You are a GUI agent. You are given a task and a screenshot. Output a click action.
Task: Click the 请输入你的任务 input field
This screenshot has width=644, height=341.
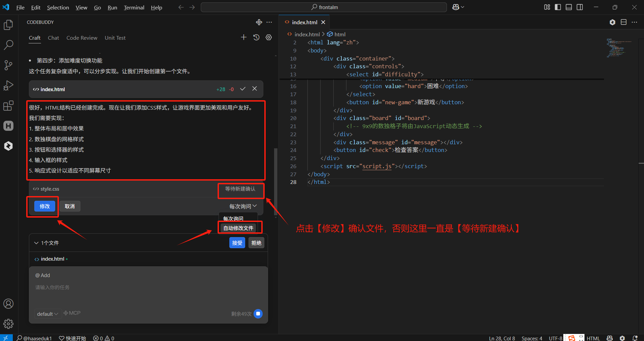tap(148, 288)
